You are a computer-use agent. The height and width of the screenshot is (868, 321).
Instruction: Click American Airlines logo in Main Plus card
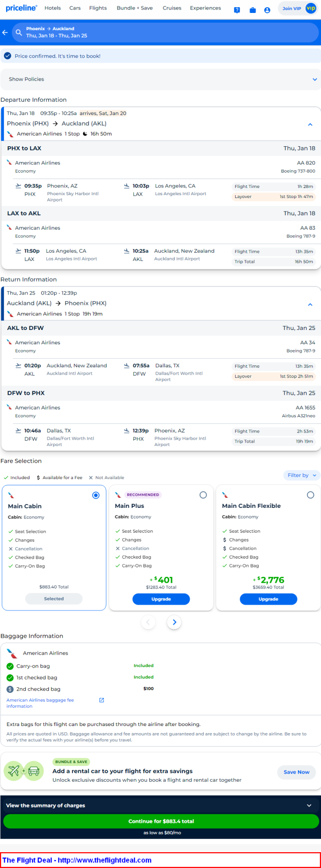point(118,495)
